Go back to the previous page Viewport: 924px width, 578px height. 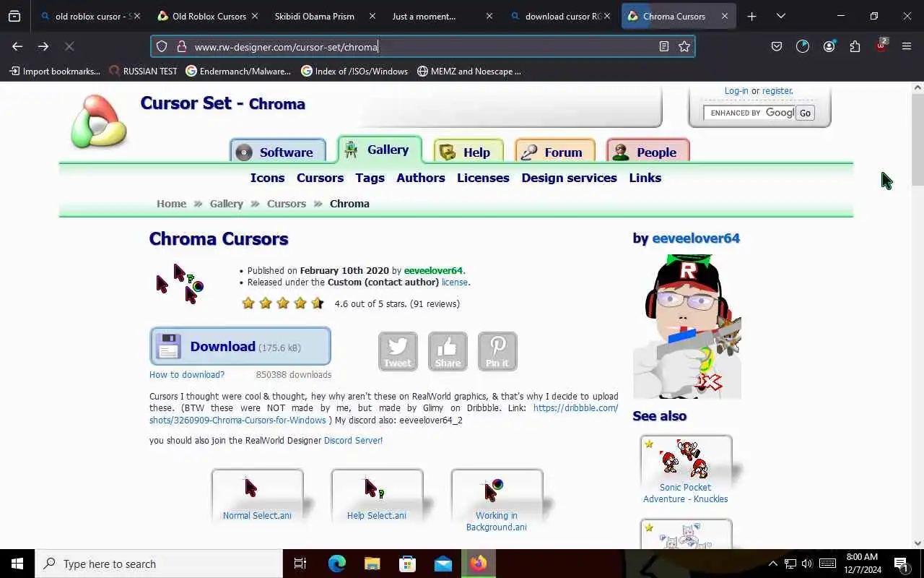pyautogui.click(x=17, y=46)
